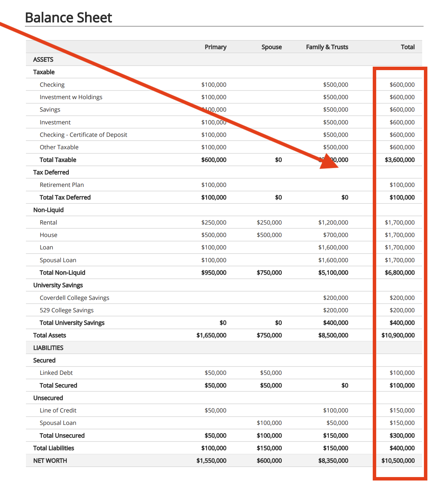Click the LIABILITIES section heading

pyautogui.click(x=48, y=348)
